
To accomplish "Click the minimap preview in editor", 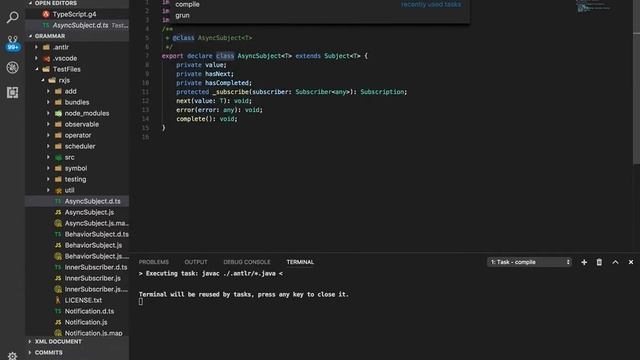I will click(594, 6).
